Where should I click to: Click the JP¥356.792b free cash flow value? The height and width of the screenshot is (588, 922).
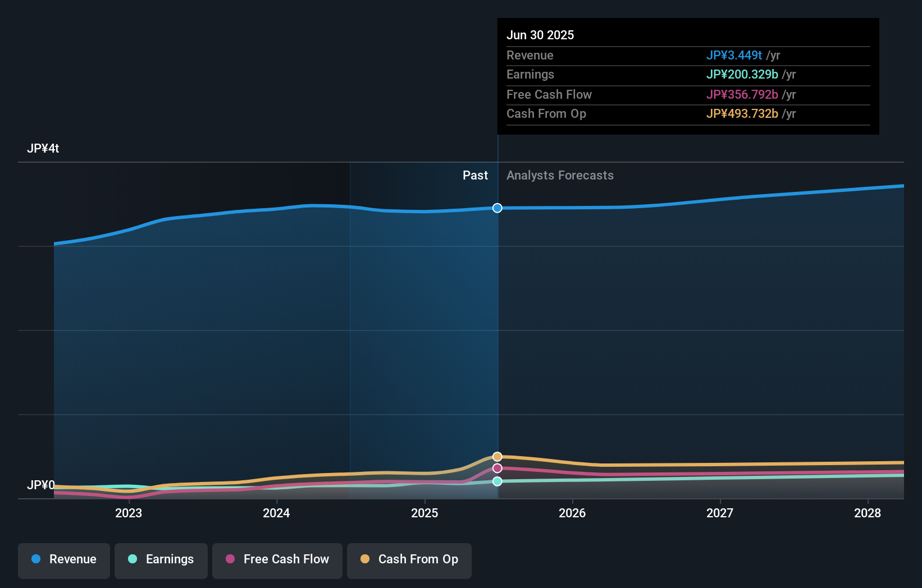742,95
